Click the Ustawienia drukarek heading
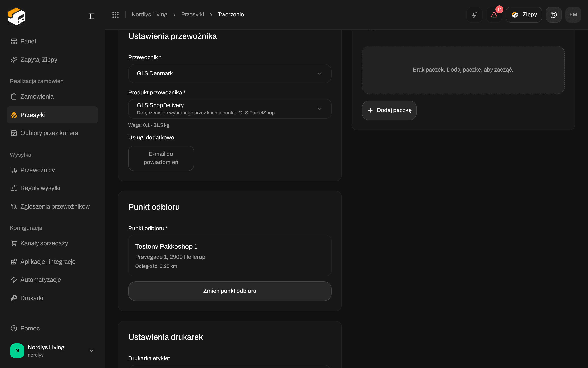Image resolution: width=588 pixels, height=368 pixels. [165, 337]
